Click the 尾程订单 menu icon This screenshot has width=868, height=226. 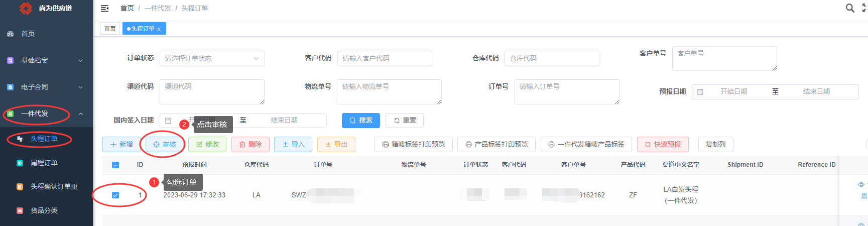(20, 163)
